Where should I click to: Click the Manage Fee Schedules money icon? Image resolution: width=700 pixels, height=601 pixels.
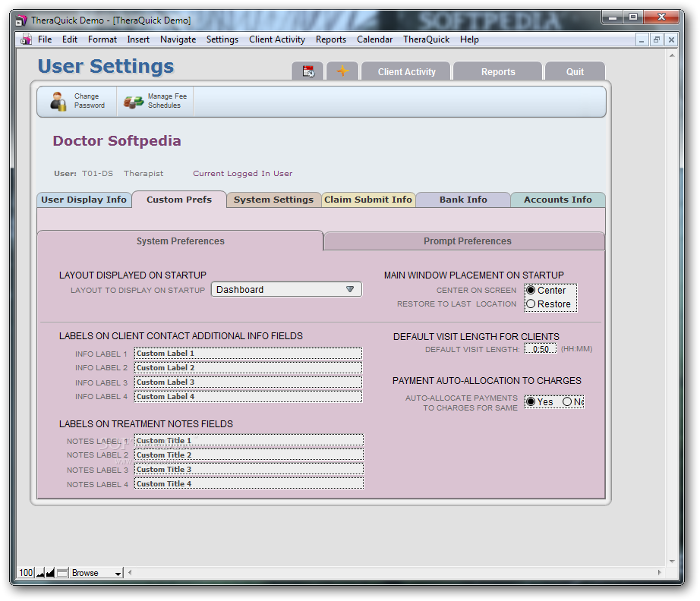tap(133, 102)
